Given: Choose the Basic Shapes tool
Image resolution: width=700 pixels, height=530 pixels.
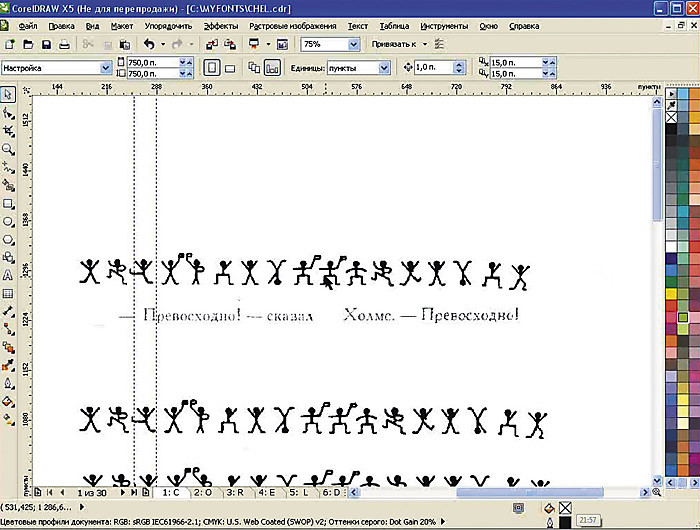Looking at the screenshot, I should point(8,257).
